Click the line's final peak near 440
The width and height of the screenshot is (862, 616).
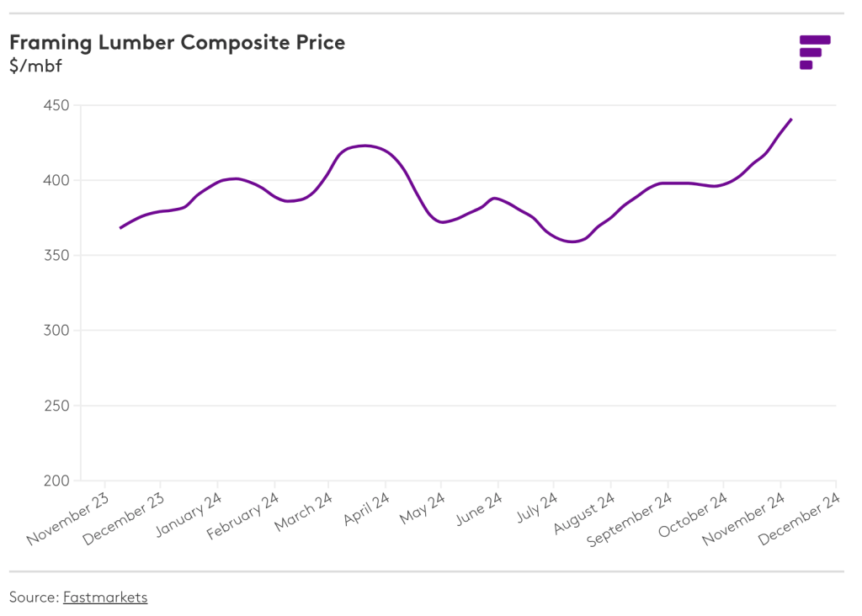point(791,119)
